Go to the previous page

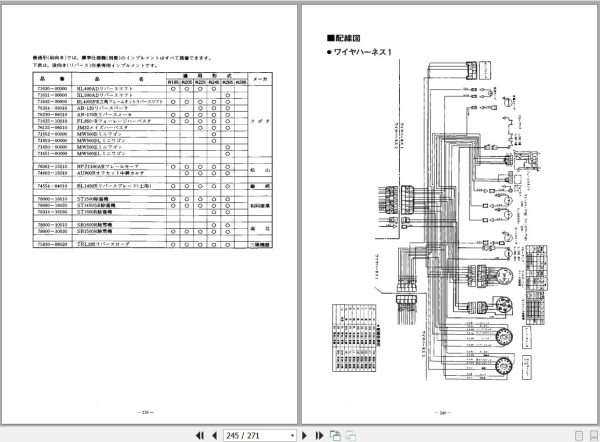(x=214, y=435)
